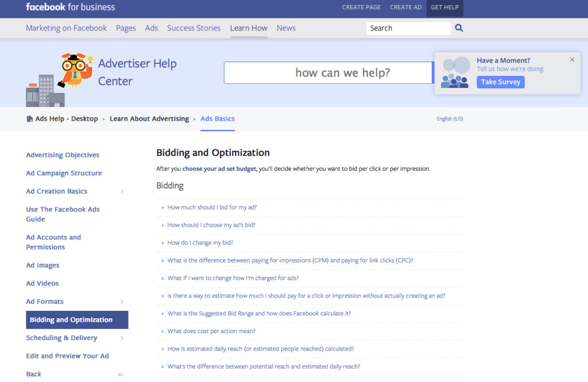
Task: Expand the Ad Creation Basics sidebar section
Action: point(121,191)
